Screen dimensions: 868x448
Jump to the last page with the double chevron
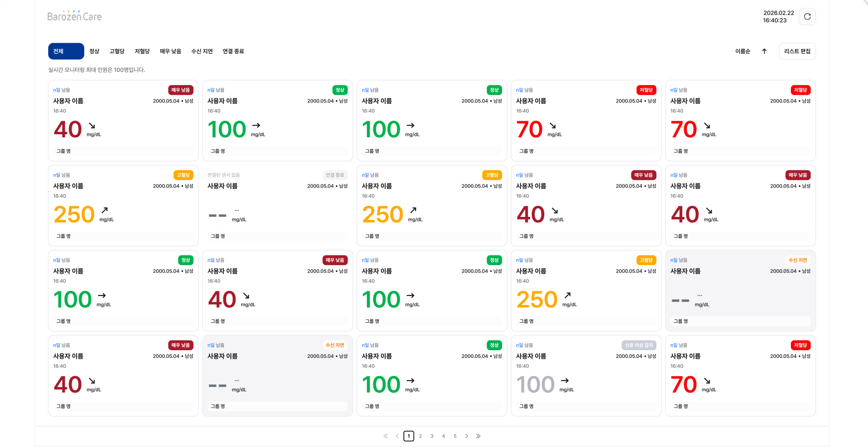click(x=478, y=436)
